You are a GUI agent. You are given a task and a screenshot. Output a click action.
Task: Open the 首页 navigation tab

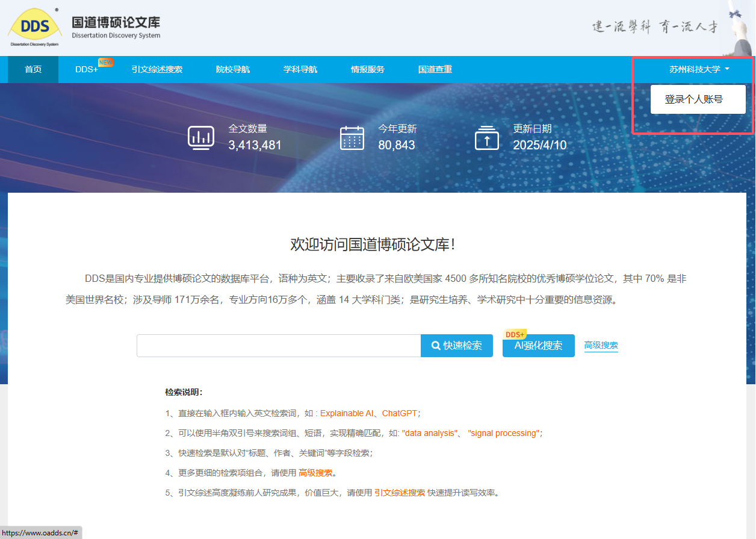pyautogui.click(x=33, y=69)
